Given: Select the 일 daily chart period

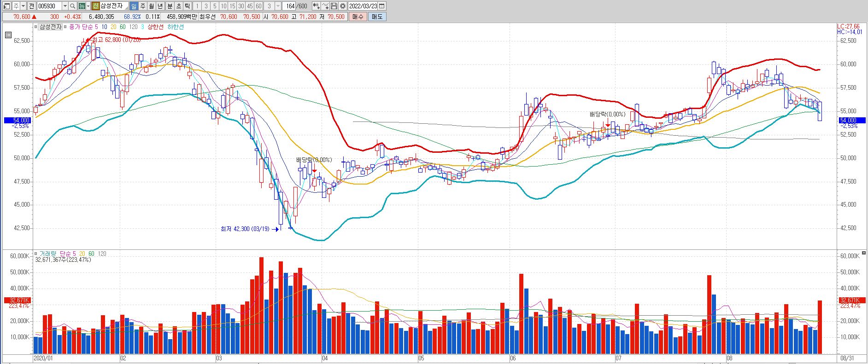Looking at the screenshot, I should click(x=134, y=6).
